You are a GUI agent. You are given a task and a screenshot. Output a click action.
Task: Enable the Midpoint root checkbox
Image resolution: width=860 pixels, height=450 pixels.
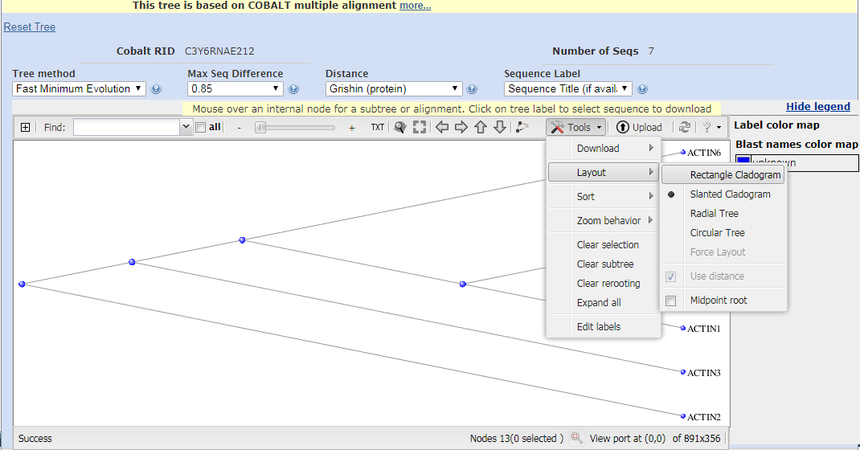670,300
